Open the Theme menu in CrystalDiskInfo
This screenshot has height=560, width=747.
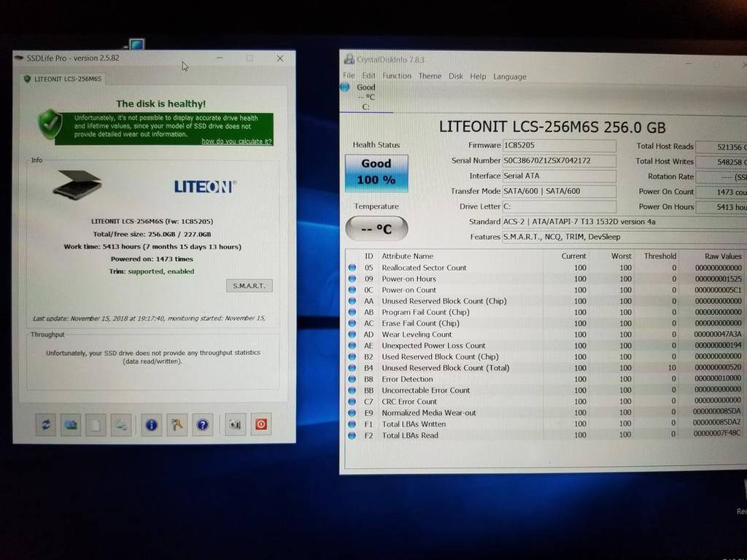tap(430, 76)
